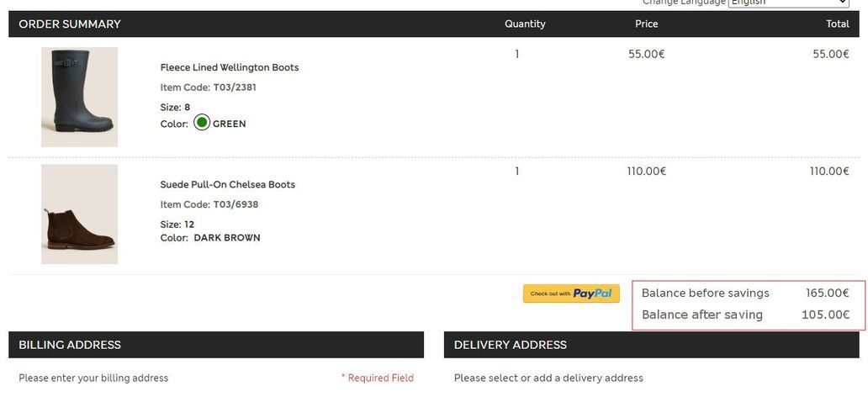The image size is (868, 402).
Task: Click the Price column header
Action: (x=646, y=24)
